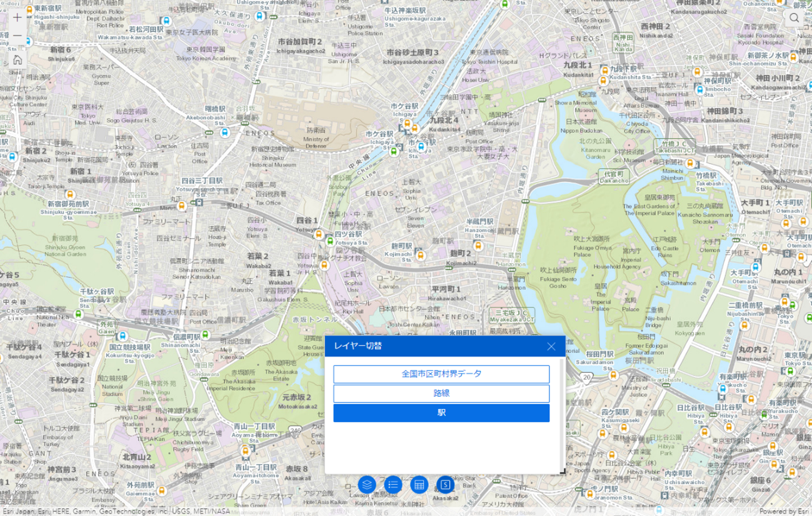The width and height of the screenshot is (812, 516).
Task: Click the 青山一丁目駅 station marker
Action: [246, 450]
